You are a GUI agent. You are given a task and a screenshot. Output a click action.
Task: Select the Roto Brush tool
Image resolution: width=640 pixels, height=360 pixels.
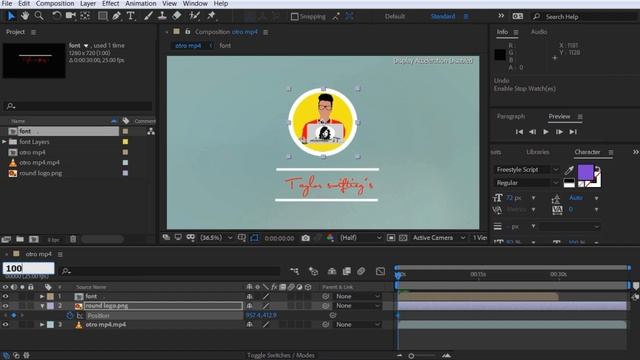point(194,16)
